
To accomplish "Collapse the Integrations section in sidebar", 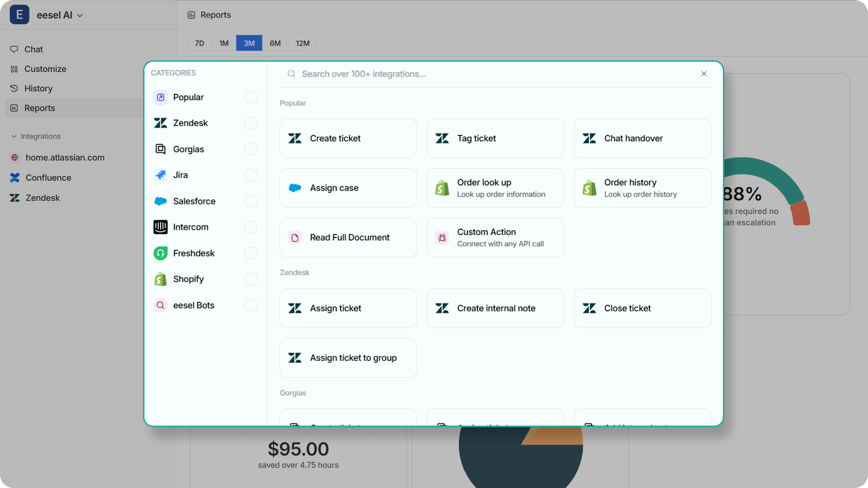I will [14, 136].
